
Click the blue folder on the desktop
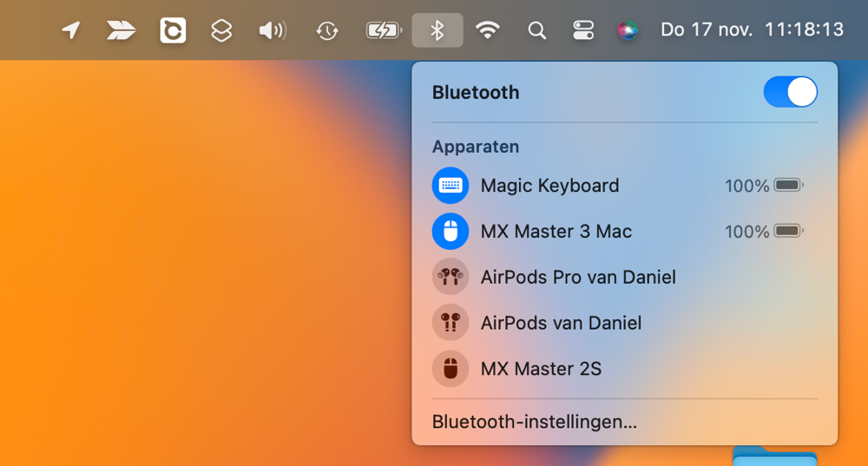[x=774, y=456]
